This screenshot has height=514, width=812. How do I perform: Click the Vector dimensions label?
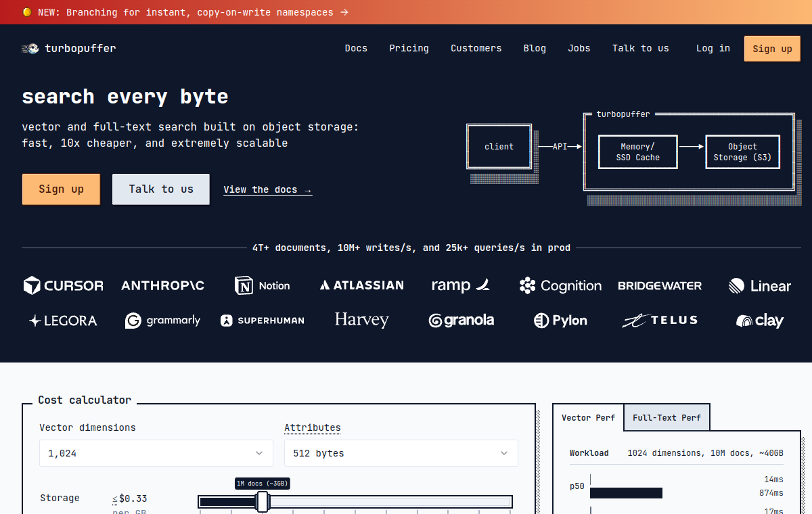click(x=87, y=428)
